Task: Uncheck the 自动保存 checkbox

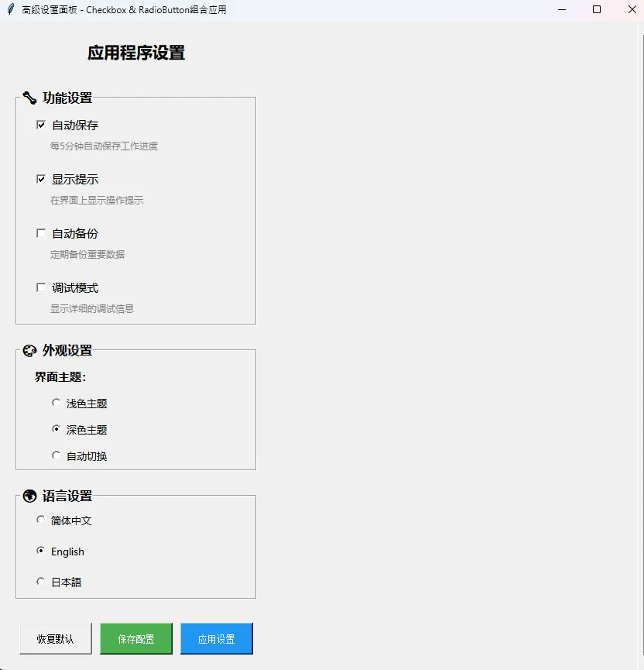Action: coord(41,125)
